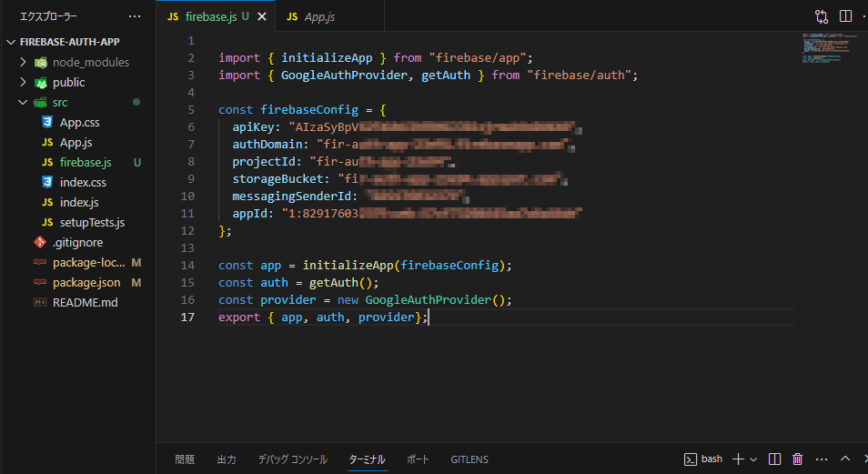Place cursor on initializeApp(firebaseConfig) call

[404, 266]
